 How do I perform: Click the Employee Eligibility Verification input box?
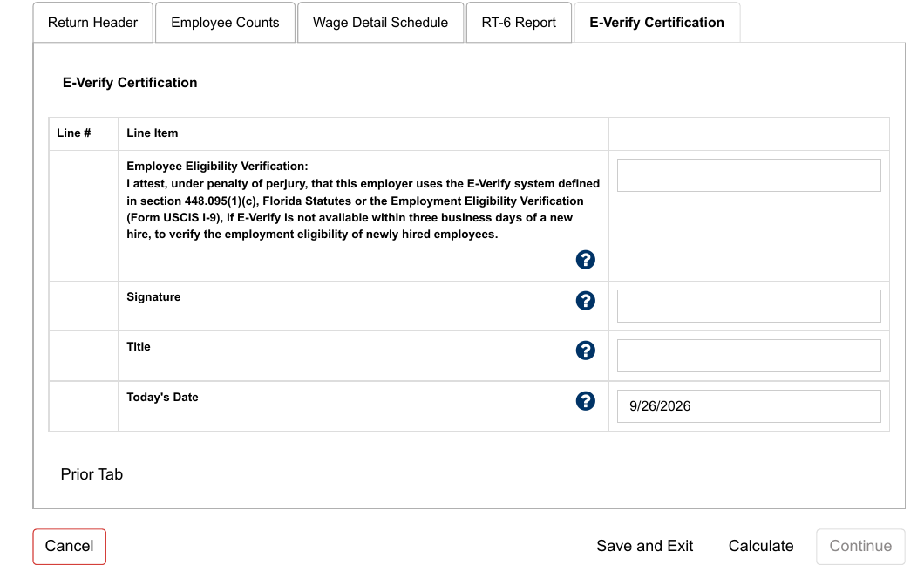click(x=749, y=175)
